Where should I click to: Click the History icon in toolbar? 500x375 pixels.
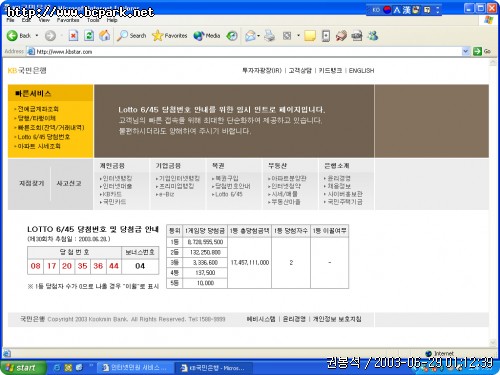click(232, 36)
